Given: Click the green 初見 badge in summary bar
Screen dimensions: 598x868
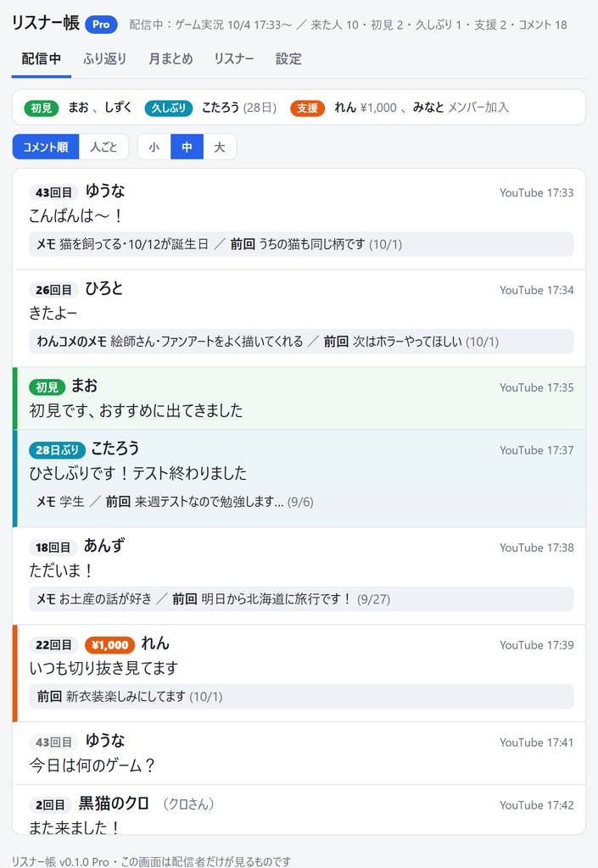Looking at the screenshot, I should tap(42, 108).
